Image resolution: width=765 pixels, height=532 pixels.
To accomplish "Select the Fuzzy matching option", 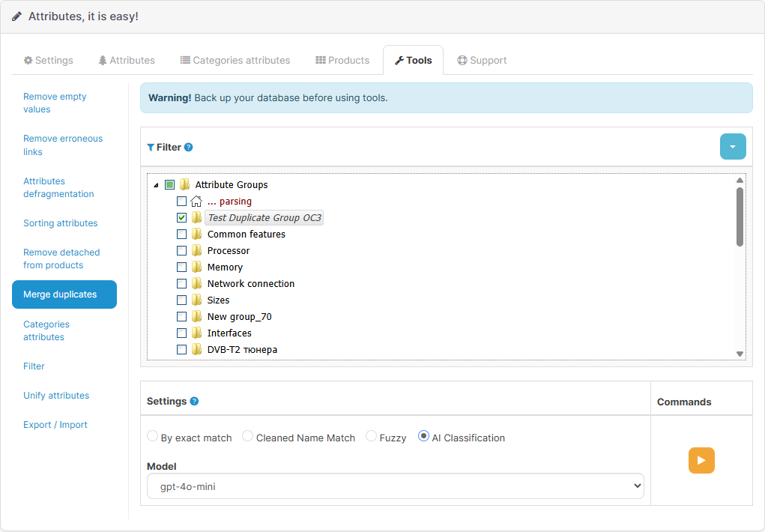I will [371, 437].
